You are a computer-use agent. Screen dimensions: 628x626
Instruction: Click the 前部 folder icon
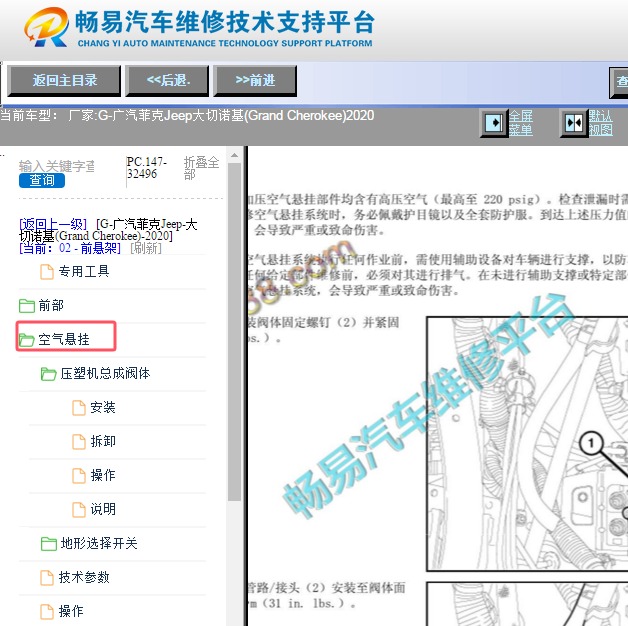[x=26, y=306]
